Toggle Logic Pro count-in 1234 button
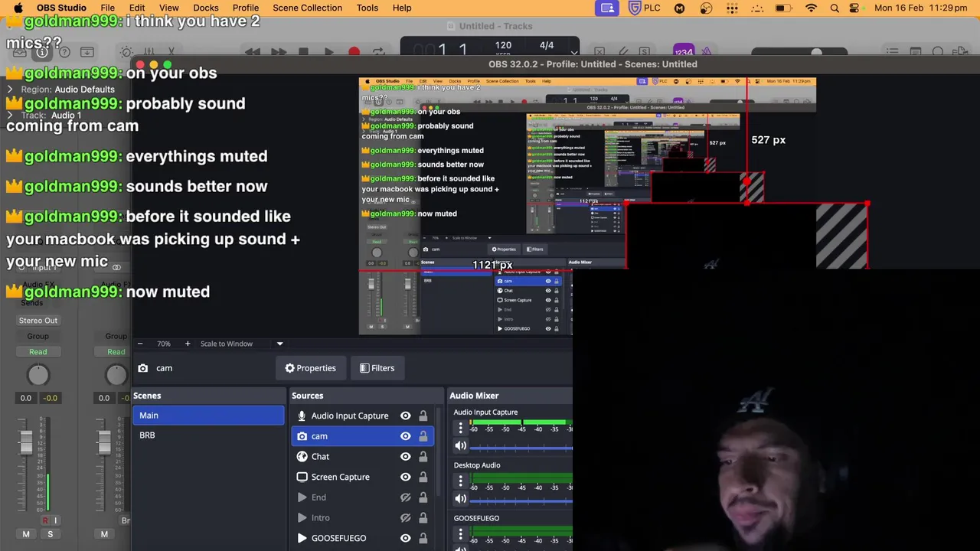 point(684,52)
